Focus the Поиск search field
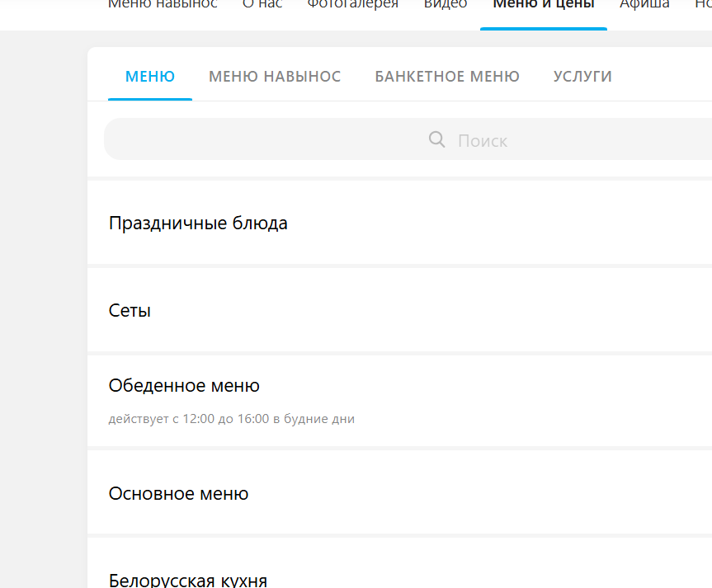Viewport: 712px width, 588px height. tap(408, 139)
